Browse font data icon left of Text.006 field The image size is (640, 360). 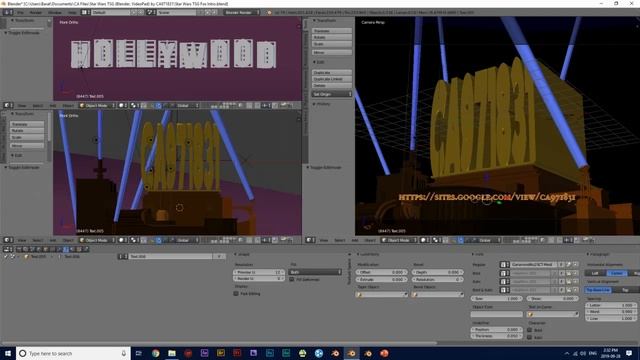point(123,256)
